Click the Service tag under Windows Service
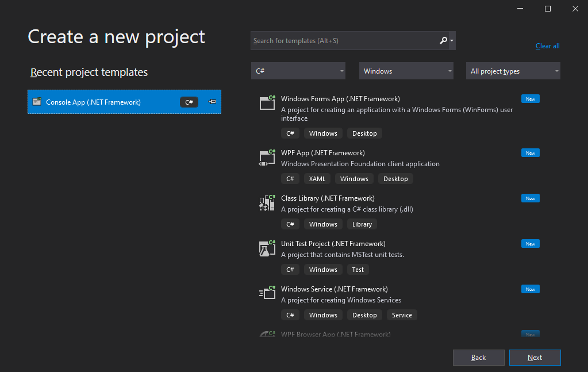The height and width of the screenshot is (372, 588). point(402,315)
